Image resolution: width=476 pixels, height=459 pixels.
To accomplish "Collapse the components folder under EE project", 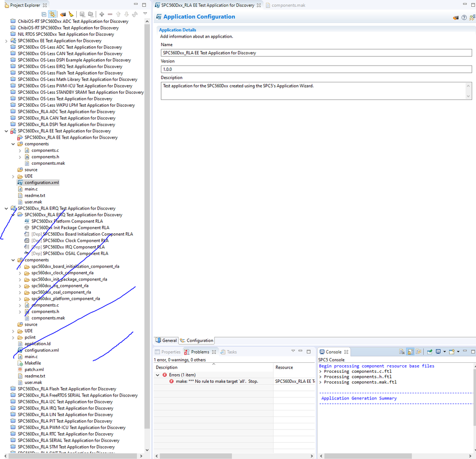I will [13, 144].
